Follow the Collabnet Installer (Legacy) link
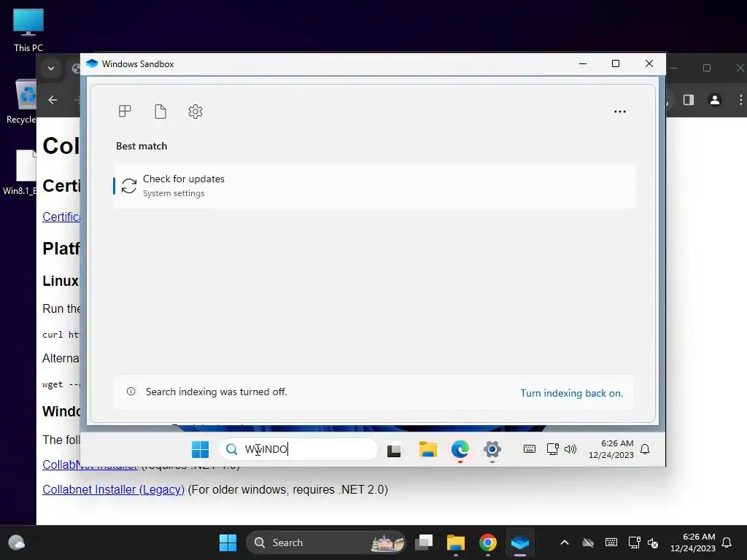This screenshot has height=560, width=747. pyautogui.click(x=113, y=489)
